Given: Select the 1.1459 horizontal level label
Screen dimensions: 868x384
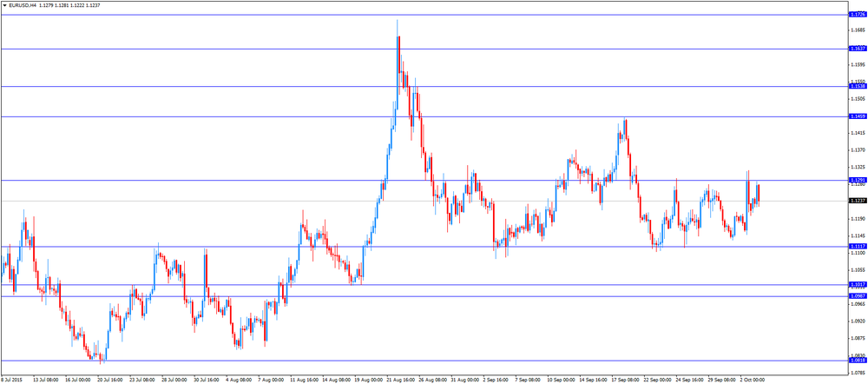Looking at the screenshot, I should click(x=857, y=116).
